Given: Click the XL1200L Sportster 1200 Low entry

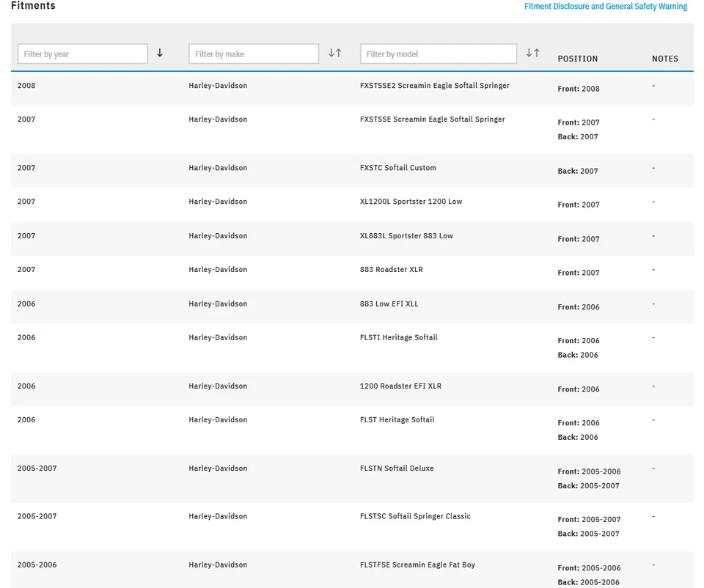Looking at the screenshot, I should coord(411,202).
